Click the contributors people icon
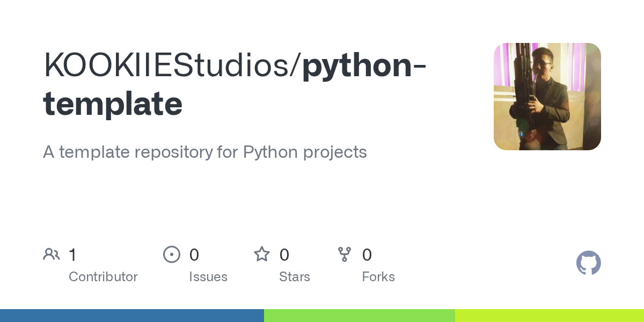644x322 pixels. pyautogui.click(x=52, y=254)
